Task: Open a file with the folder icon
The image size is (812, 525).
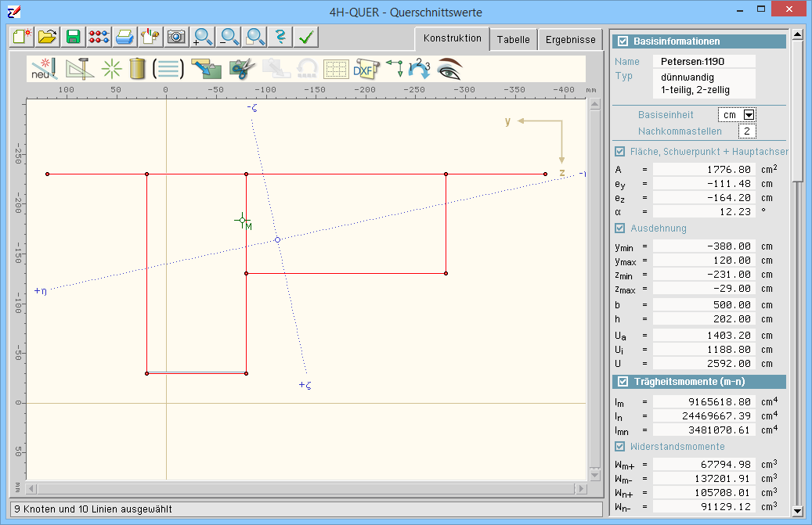Action: [48, 36]
